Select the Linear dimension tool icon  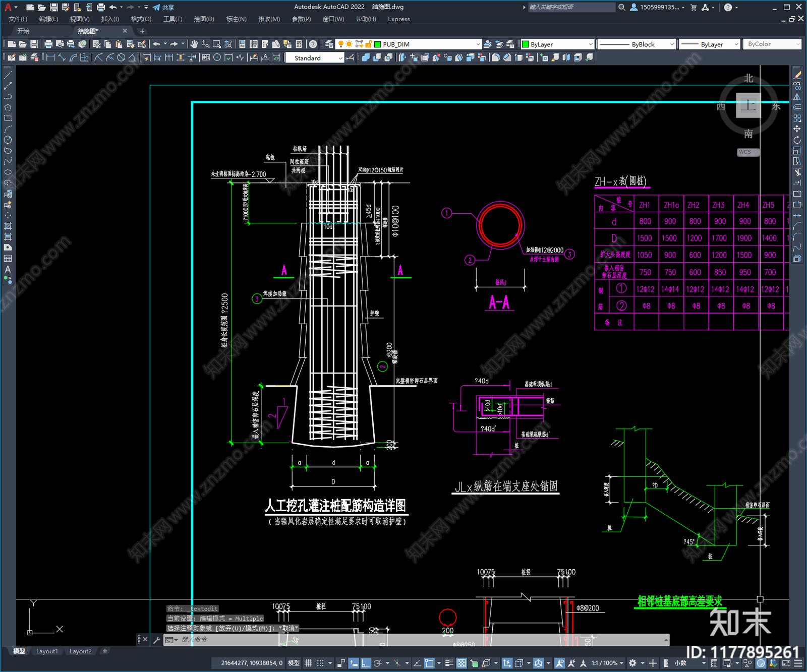click(50, 57)
